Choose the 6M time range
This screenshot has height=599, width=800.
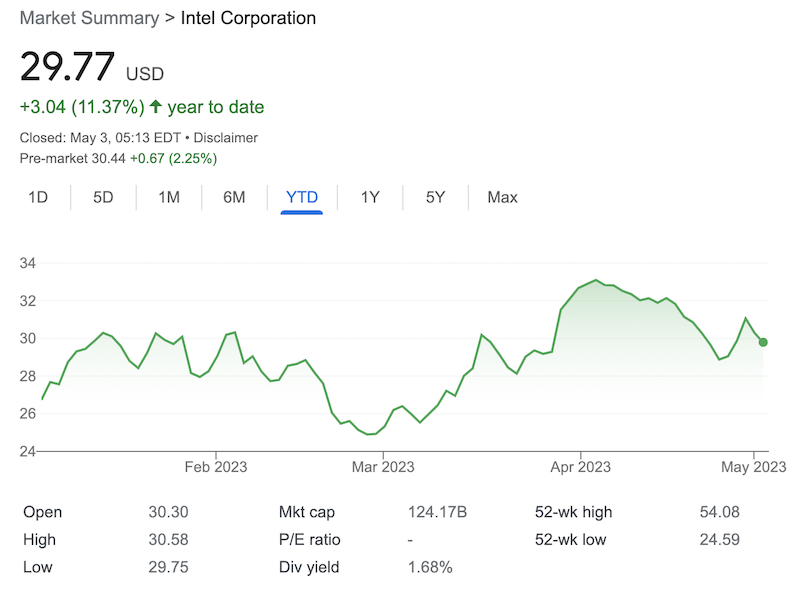coord(234,197)
